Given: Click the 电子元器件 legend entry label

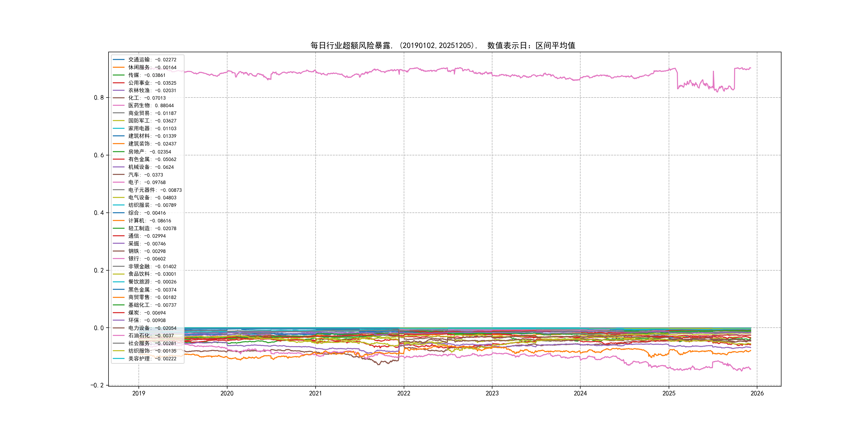Looking at the screenshot, I should click(x=155, y=190).
